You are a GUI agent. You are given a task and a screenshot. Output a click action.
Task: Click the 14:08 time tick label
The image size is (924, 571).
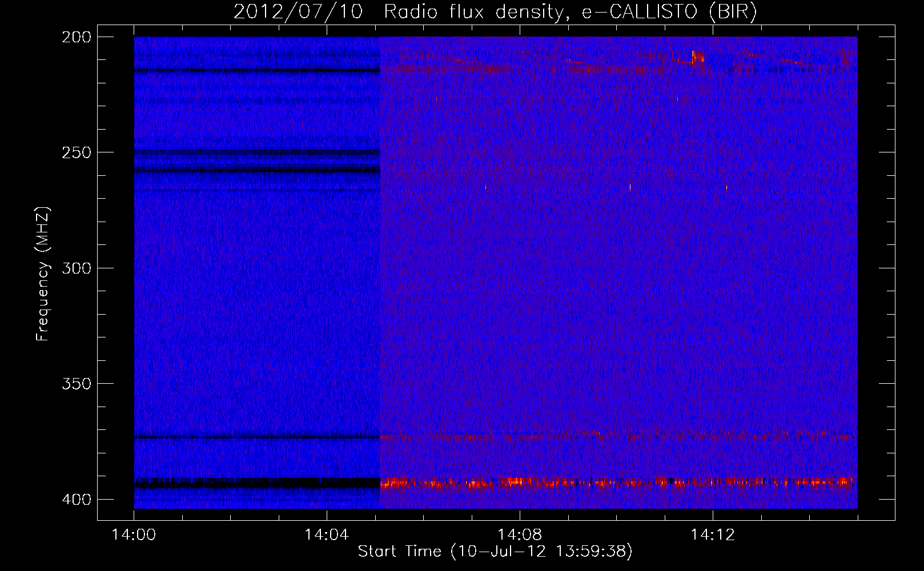520,535
